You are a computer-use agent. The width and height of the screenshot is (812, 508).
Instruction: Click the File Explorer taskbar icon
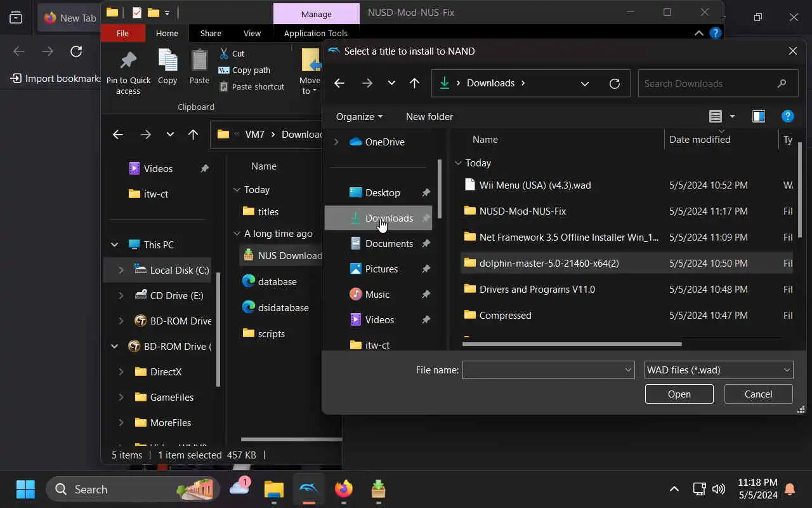click(x=274, y=489)
